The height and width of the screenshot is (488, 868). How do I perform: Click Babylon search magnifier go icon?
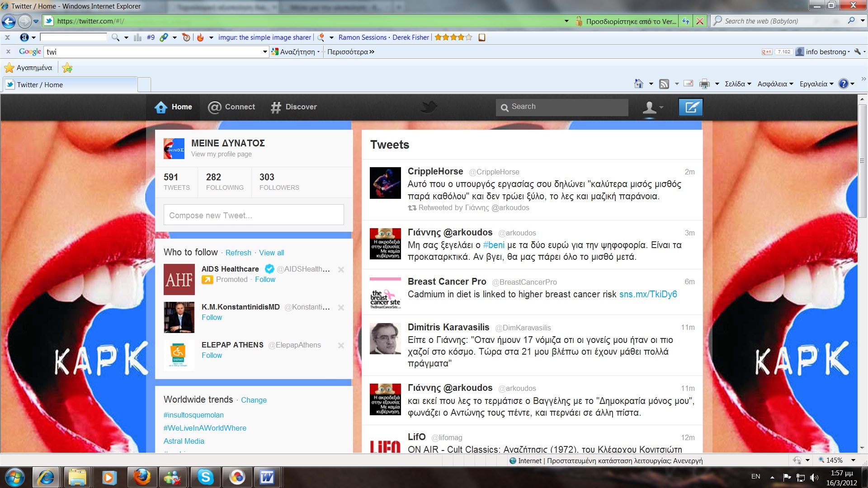tap(851, 21)
